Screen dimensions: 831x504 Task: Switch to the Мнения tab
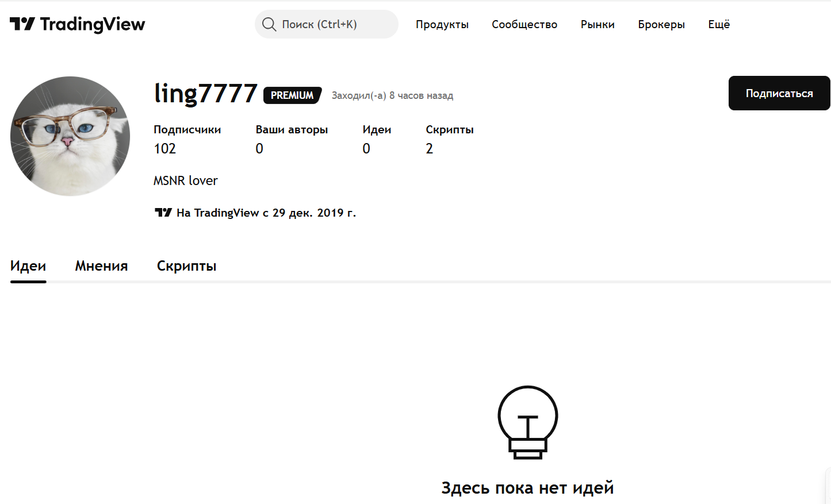pyautogui.click(x=101, y=266)
